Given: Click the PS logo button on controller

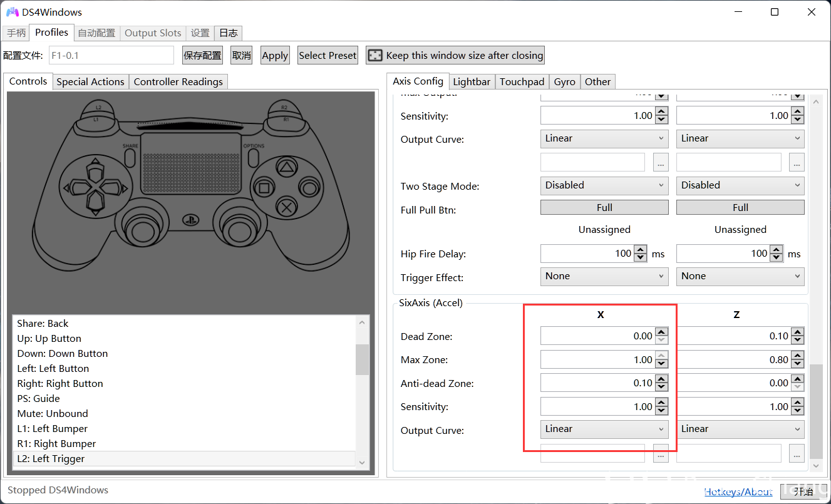Looking at the screenshot, I should 190,220.
